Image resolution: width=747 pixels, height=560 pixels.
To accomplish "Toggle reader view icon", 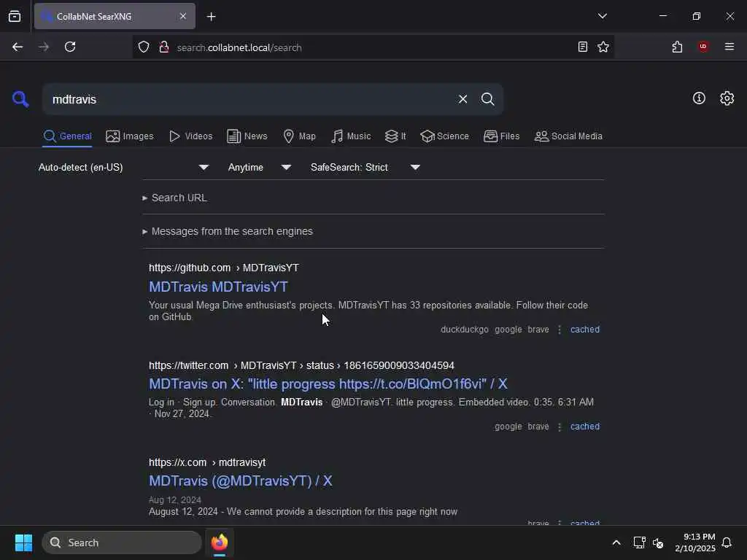I will coord(583,47).
